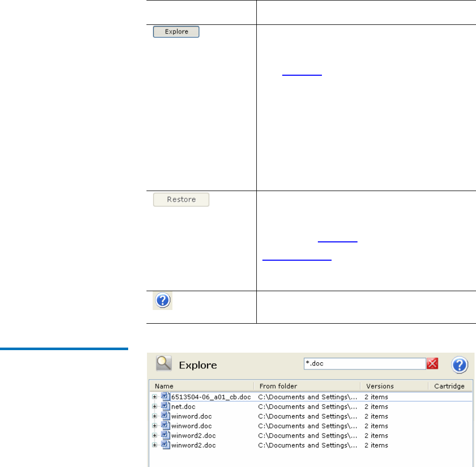Screen dimensions: 476x467
Task: Expand the first winword2.doc entry
Action: click(x=155, y=436)
